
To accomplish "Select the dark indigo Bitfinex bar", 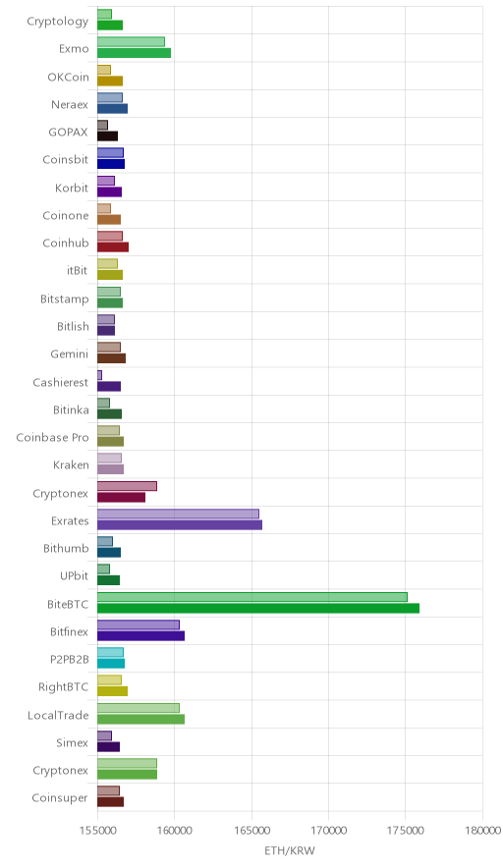I will (140, 636).
